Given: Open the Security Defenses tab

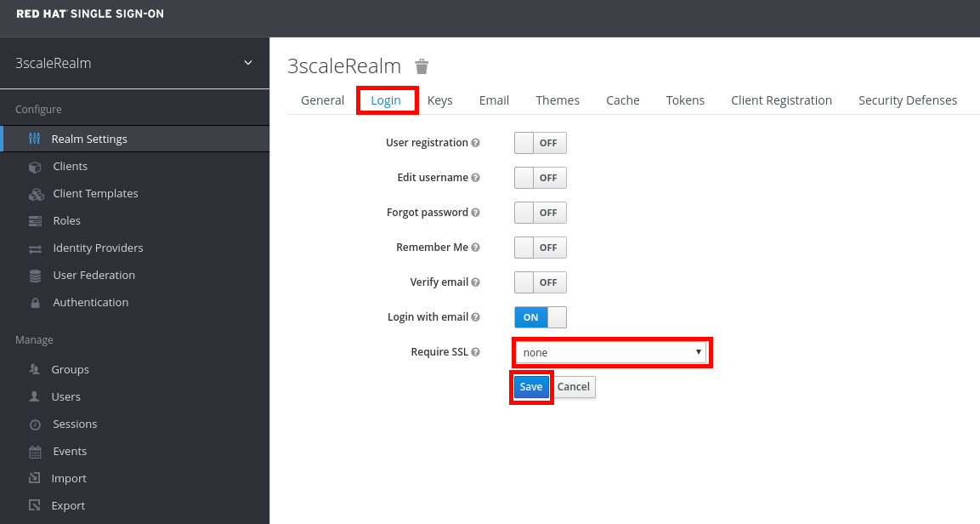Looking at the screenshot, I should point(907,100).
